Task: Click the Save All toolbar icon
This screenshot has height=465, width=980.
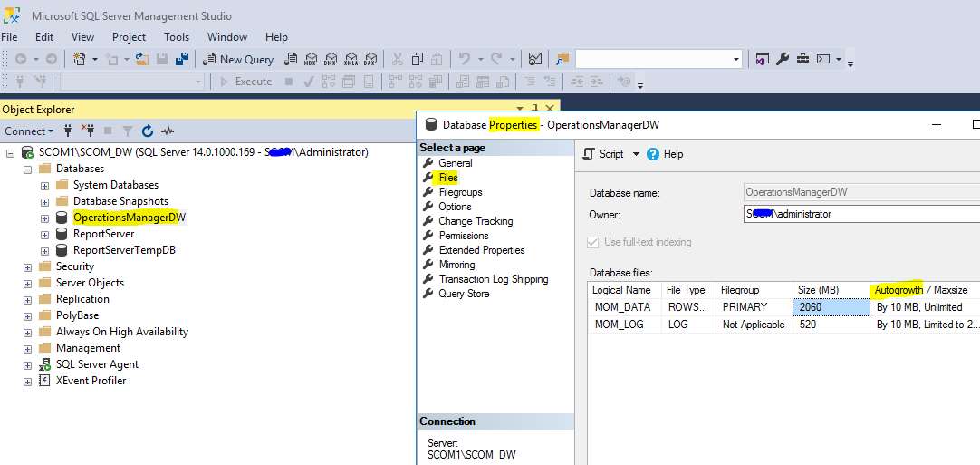Action: pos(182,59)
